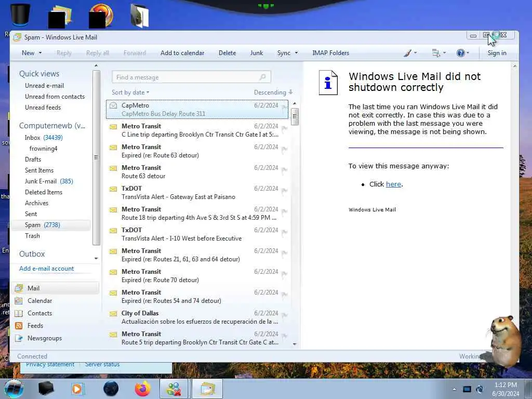Open the frowning4 subfolder

click(x=43, y=149)
